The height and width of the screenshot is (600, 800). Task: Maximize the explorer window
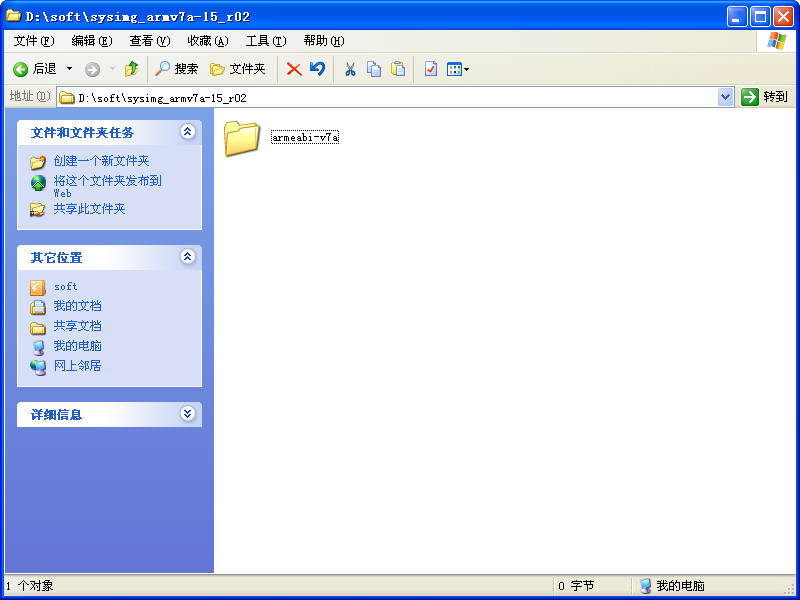[760, 17]
